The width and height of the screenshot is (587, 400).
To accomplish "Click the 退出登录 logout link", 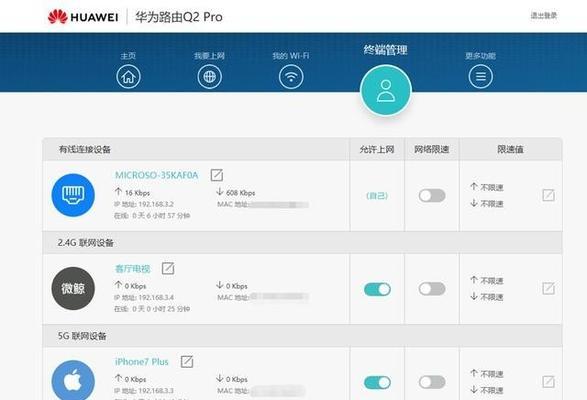I will tap(544, 15).
